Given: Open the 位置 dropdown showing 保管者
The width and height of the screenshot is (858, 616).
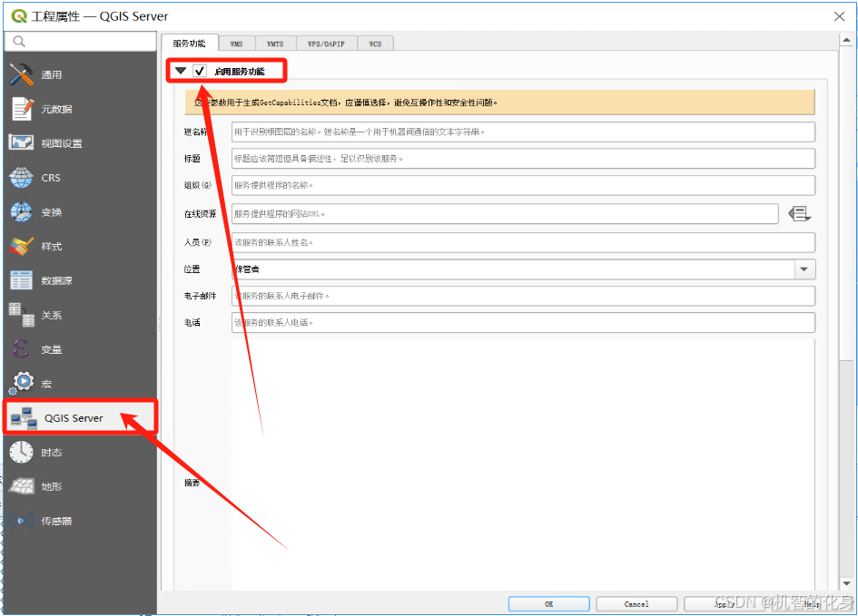Looking at the screenshot, I should click(524, 269).
